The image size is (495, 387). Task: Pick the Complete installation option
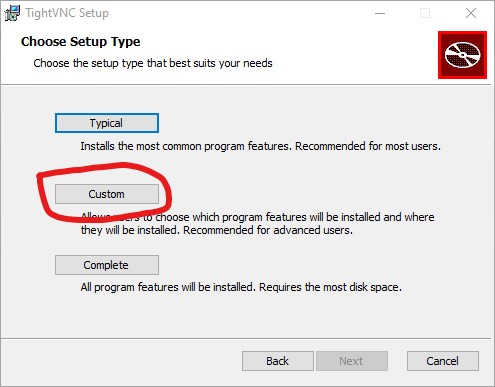coord(107,265)
